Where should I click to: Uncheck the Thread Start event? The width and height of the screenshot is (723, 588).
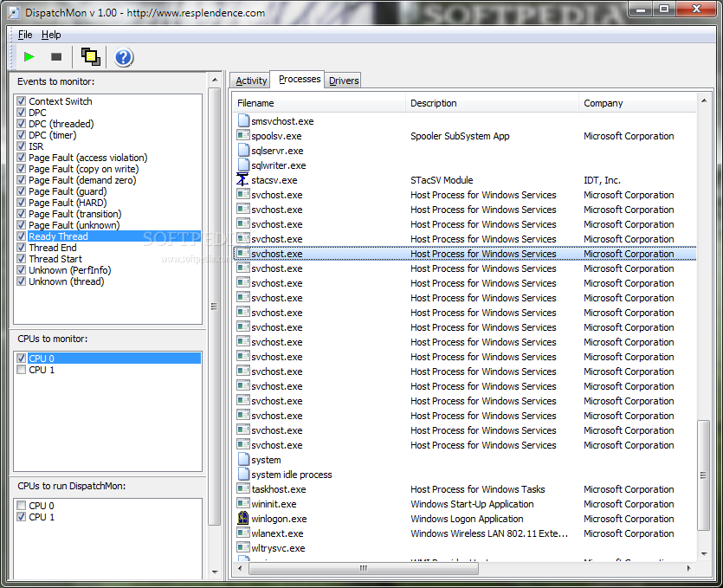coord(21,259)
